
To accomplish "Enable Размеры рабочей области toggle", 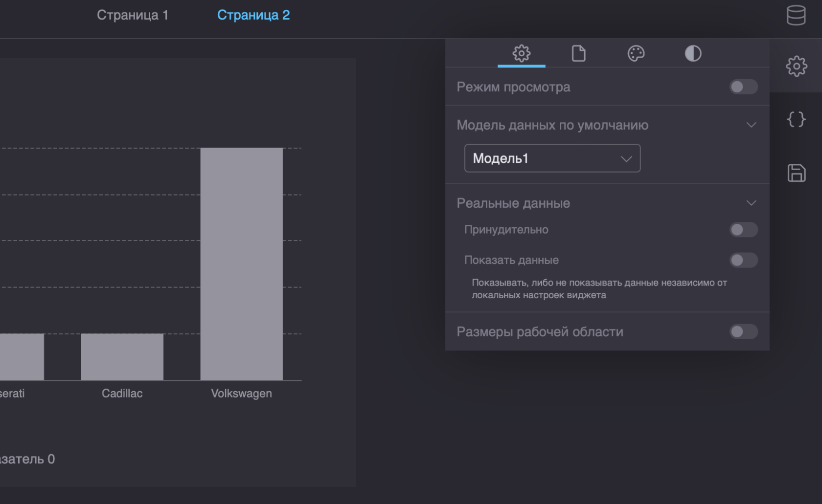I will 743,332.
